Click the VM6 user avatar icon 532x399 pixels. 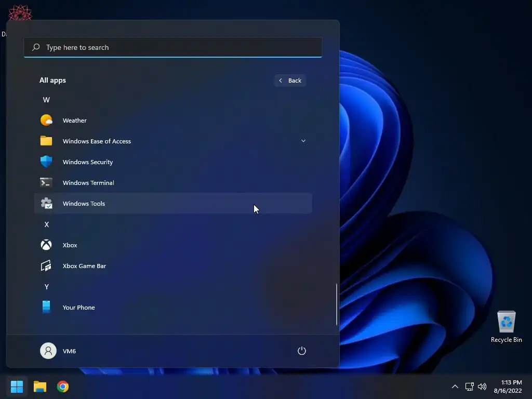coord(48,351)
